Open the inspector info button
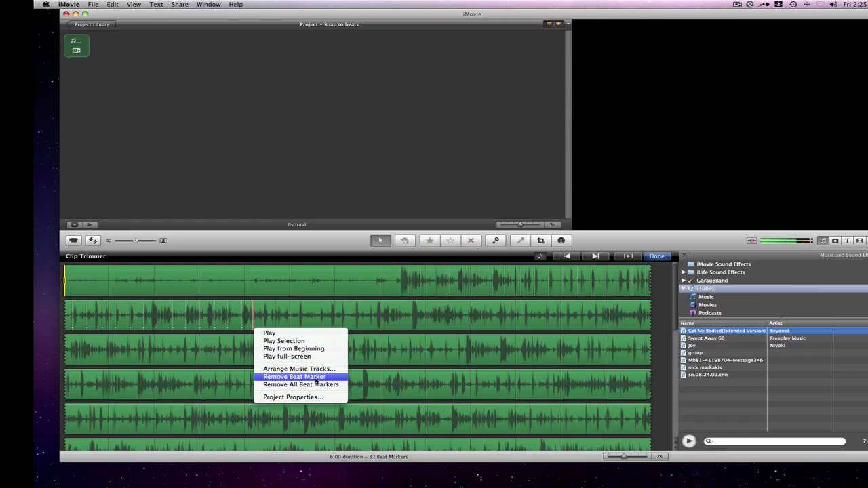This screenshot has width=868, height=488. pos(561,241)
